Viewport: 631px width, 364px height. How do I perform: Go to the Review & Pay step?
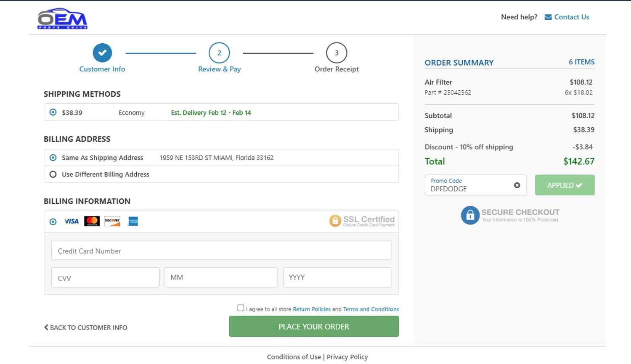click(x=220, y=69)
